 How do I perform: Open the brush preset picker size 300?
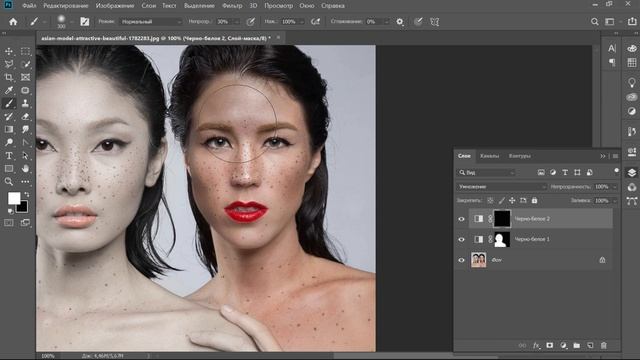61,22
